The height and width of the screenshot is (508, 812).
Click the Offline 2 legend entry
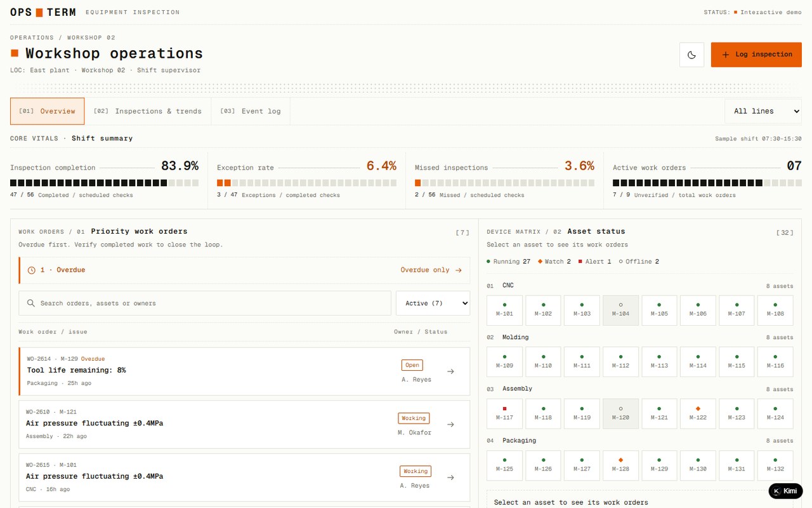(639, 262)
